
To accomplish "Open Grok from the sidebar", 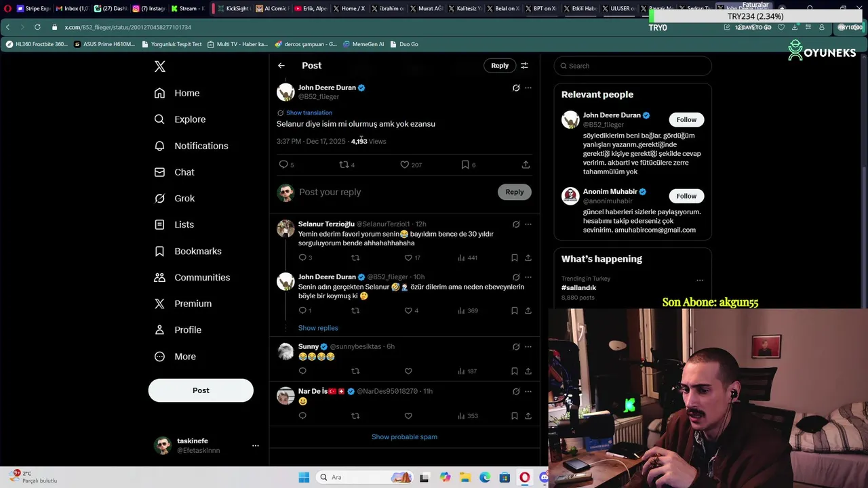I will click(174, 199).
